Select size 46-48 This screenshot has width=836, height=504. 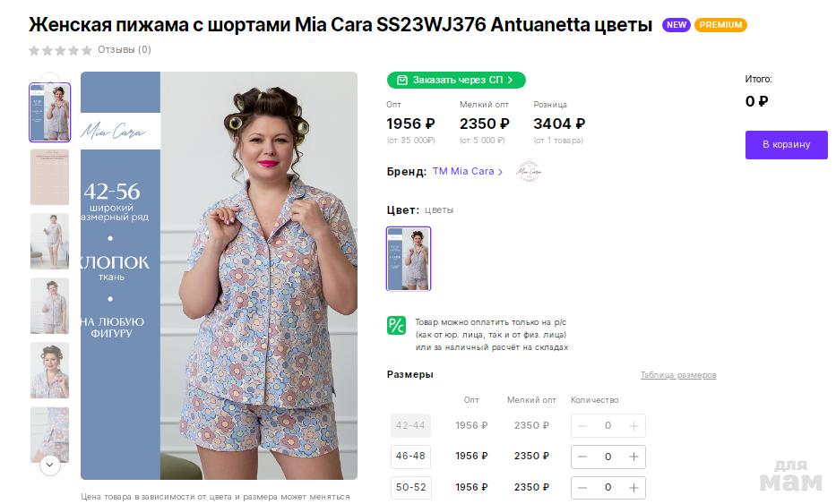pyautogui.click(x=410, y=457)
